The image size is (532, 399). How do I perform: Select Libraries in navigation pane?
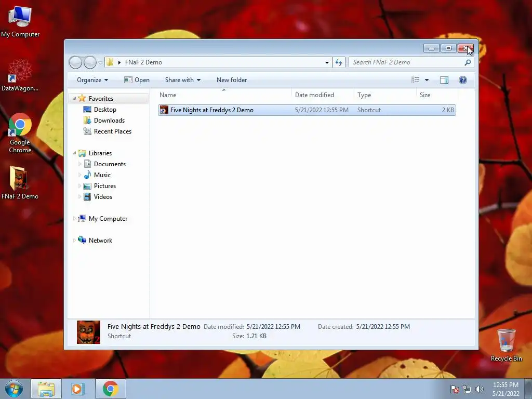(100, 153)
